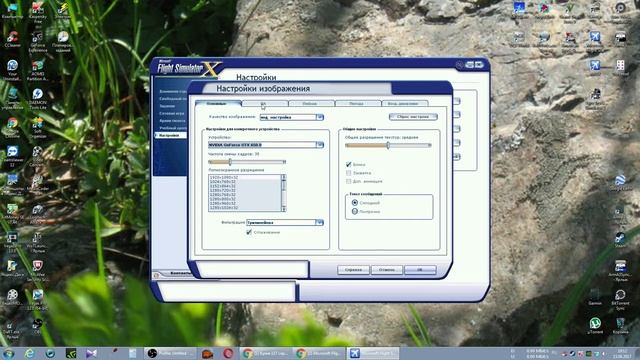Click Сброс настроек button
Viewport: 640px width, 360px height.
(x=413, y=117)
